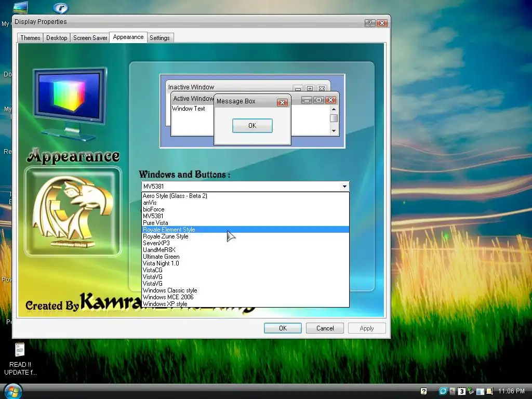
Task: Click Inactive Window preview maximize icon
Action: [x=310, y=88]
